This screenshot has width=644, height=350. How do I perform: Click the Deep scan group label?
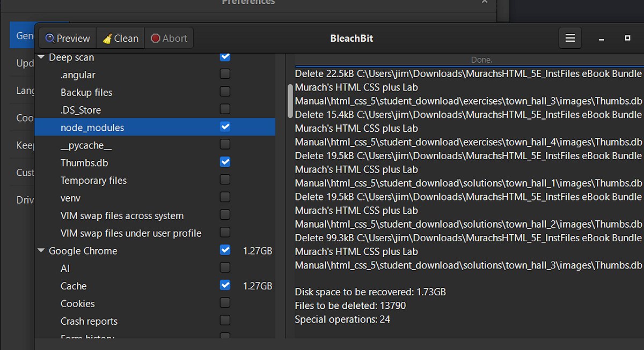pos(71,57)
